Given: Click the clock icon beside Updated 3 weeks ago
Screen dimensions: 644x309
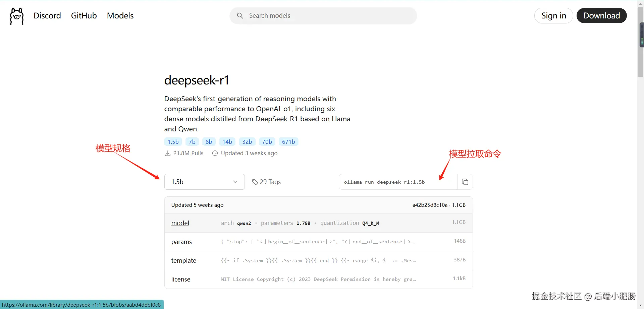Looking at the screenshot, I should pos(215,153).
